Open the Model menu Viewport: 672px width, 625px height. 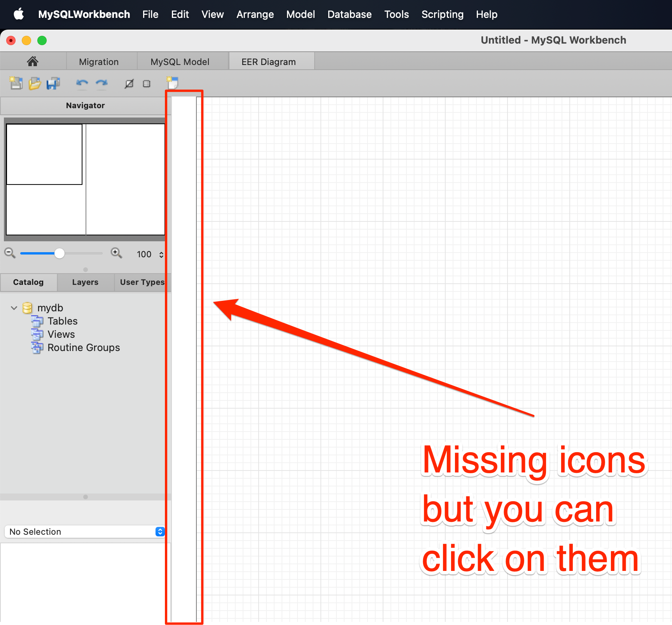pos(301,14)
